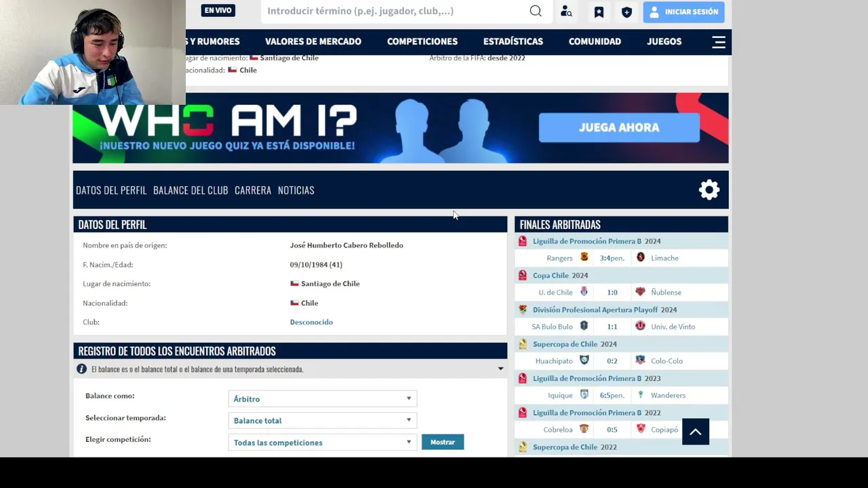Open the profile settings gear
868x488 pixels.
coord(709,190)
